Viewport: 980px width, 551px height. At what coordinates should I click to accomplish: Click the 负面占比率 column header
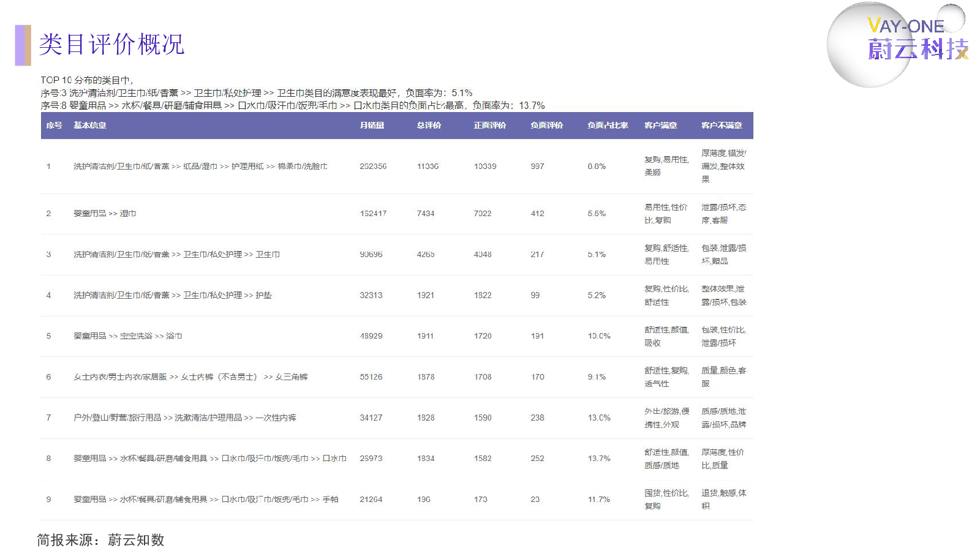pos(608,126)
